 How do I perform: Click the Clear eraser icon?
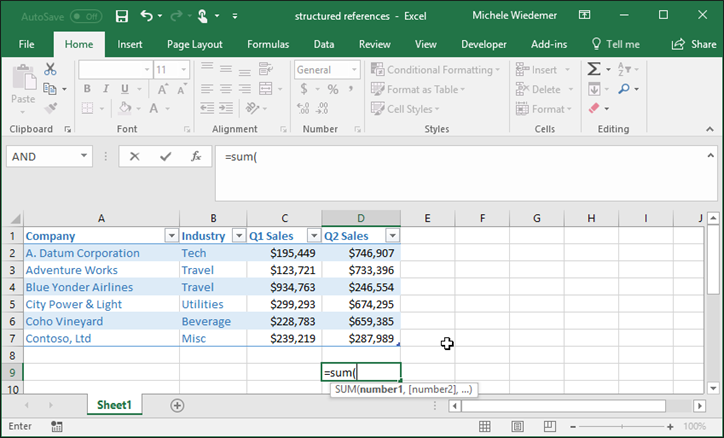594,108
